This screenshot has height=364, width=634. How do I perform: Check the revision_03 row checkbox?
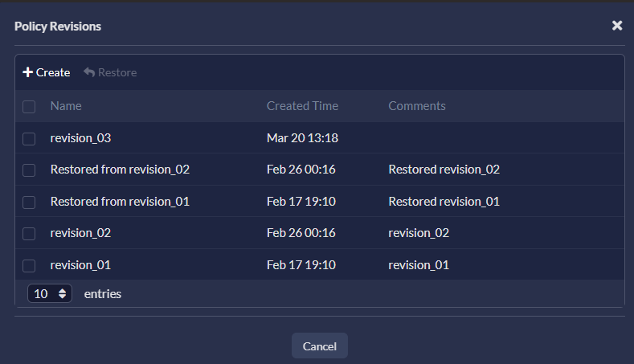point(29,139)
